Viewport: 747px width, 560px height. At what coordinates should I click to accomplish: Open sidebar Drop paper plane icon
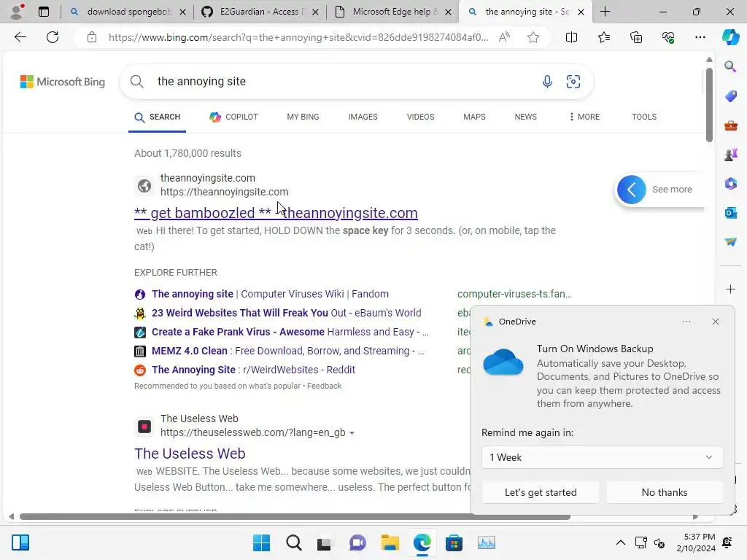click(x=730, y=242)
